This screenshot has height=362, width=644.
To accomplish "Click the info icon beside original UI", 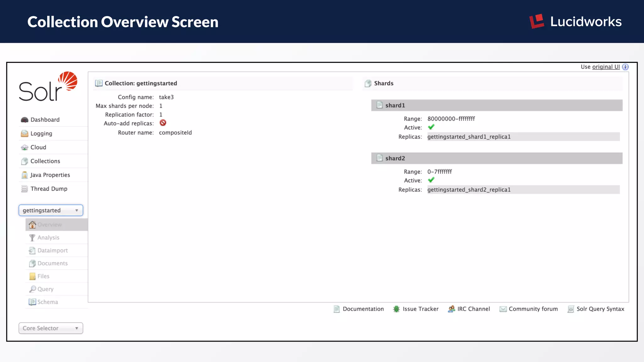I will click(x=625, y=67).
